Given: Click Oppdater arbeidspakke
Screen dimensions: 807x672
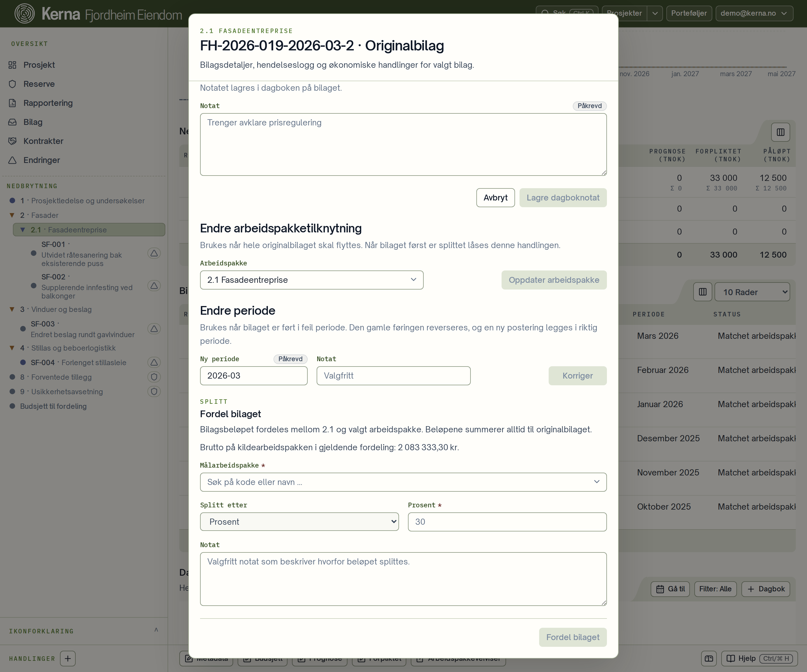Looking at the screenshot, I should pos(554,280).
